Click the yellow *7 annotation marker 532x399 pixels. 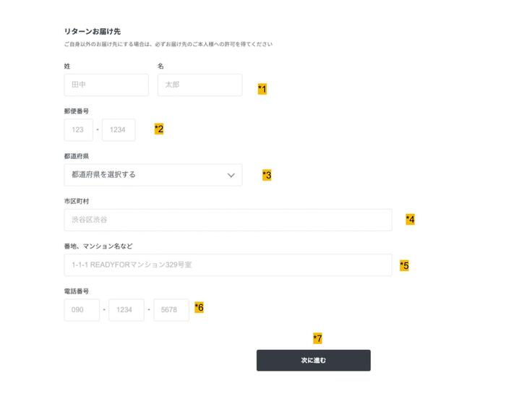[x=317, y=338]
